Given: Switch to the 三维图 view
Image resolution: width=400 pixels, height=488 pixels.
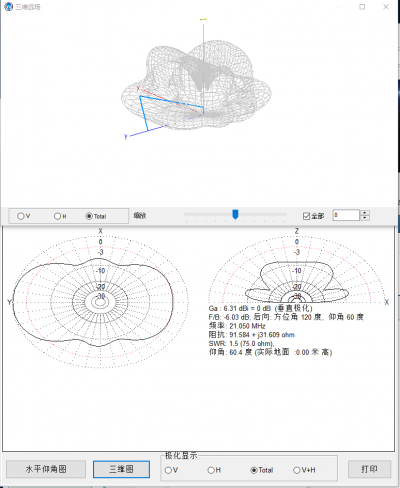Looking at the screenshot, I should 121,469.
